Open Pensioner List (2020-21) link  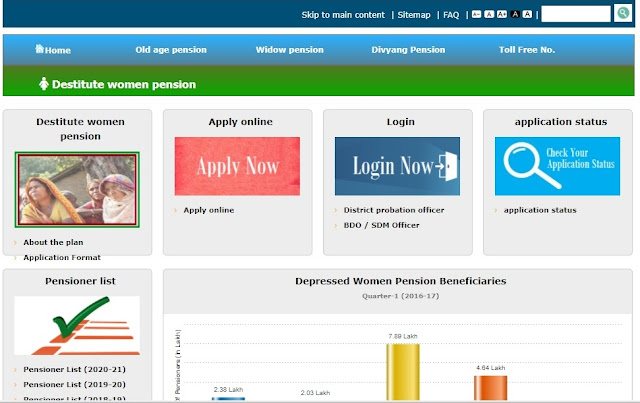point(74,370)
